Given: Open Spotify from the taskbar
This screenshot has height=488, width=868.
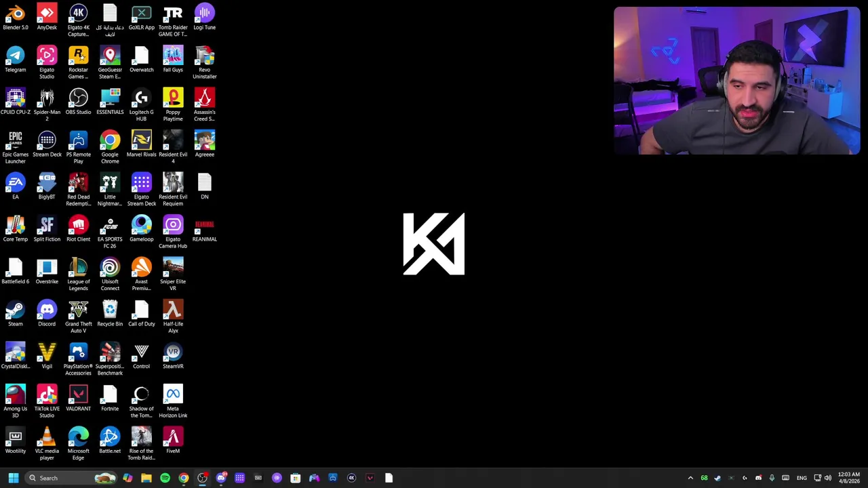Looking at the screenshot, I should coord(165,478).
